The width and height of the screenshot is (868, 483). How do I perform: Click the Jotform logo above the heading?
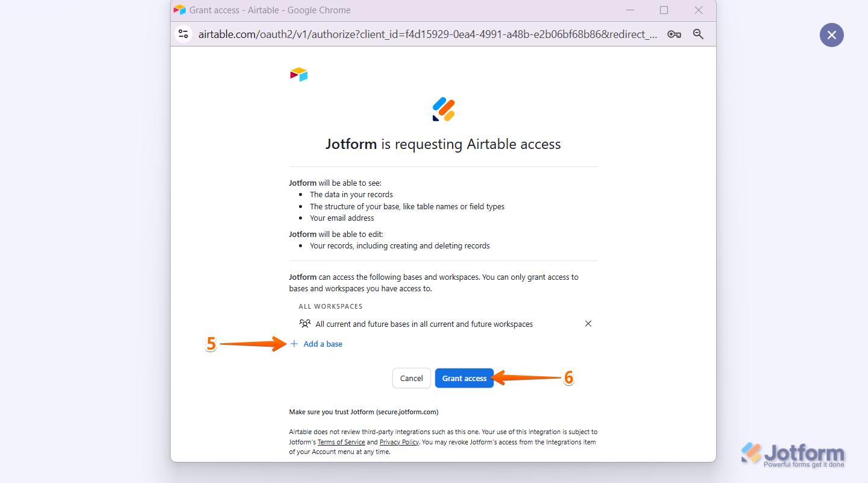(x=444, y=110)
